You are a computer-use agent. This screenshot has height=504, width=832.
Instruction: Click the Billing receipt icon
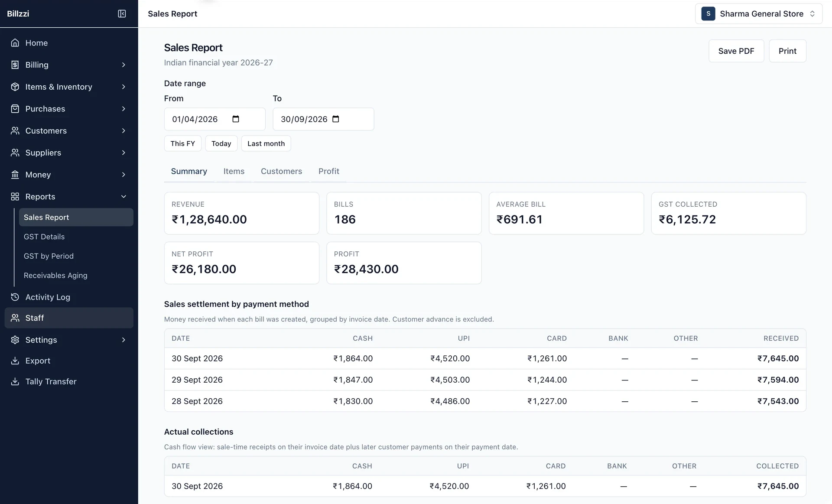pos(15,65)
